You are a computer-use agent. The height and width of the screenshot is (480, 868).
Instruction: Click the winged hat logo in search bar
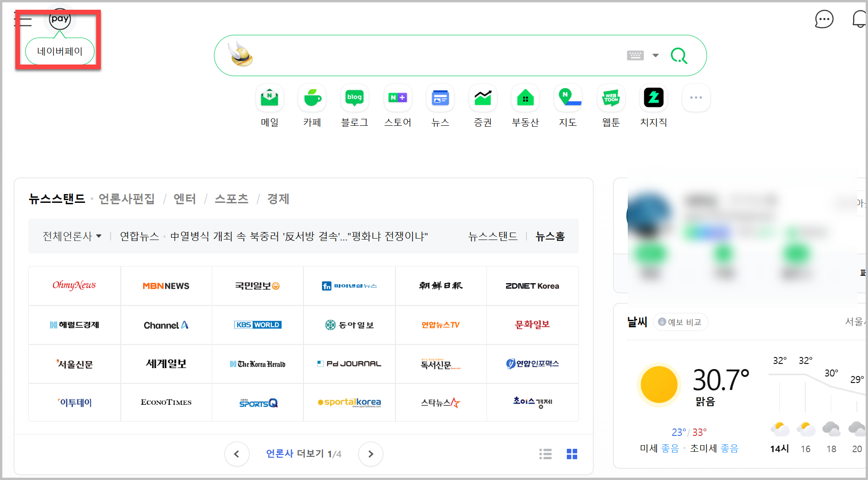[241, 55]
